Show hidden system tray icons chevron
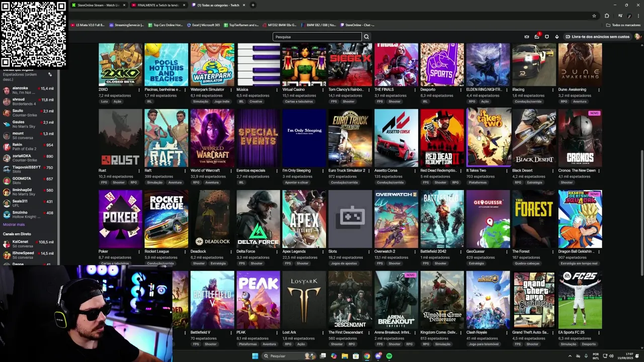This screenshot has height=362, width=644. click(570, 356)
